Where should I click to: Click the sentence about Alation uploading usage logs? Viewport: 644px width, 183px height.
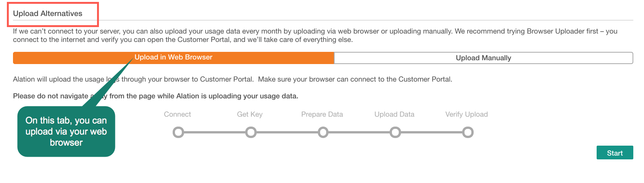pyautogui.click(x=233, y=79)
